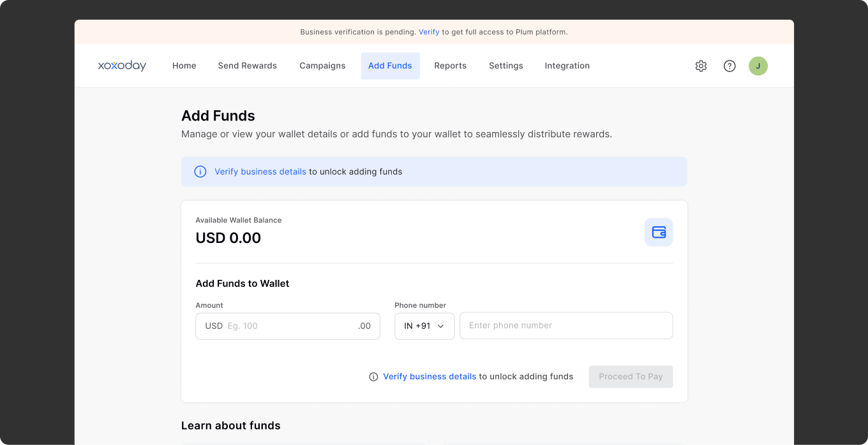Click the USD 0.00 balance value

click(x=228, y=238)
